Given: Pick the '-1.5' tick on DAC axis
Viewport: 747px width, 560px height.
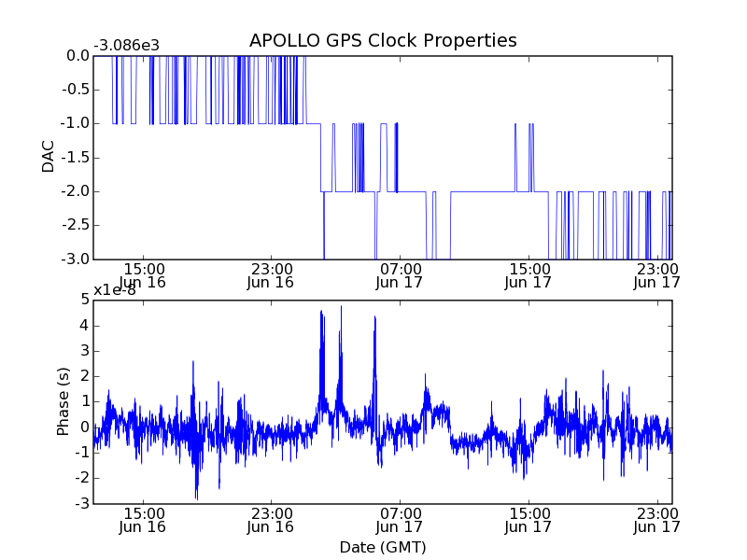Looking at the screenshot, I should click(x=76, y=158).
